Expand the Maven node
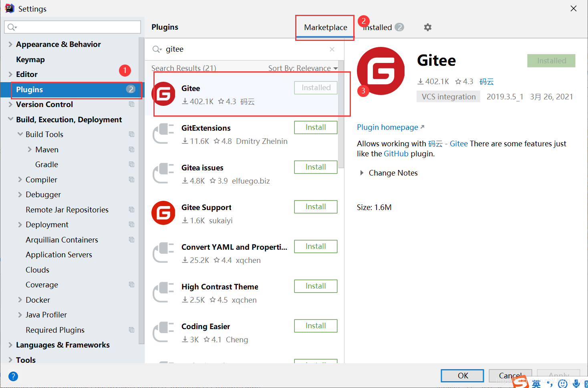The image size is (588, 388). tap(30, 150)
